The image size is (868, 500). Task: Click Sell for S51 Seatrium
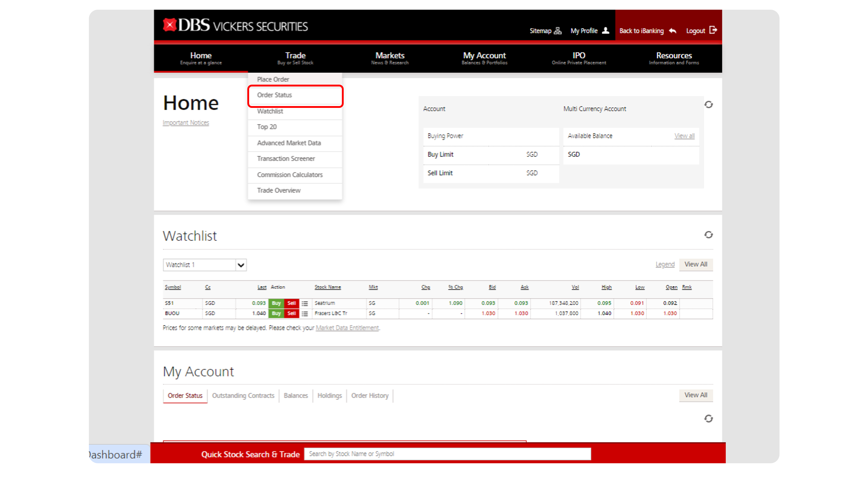tap(292, 303)
